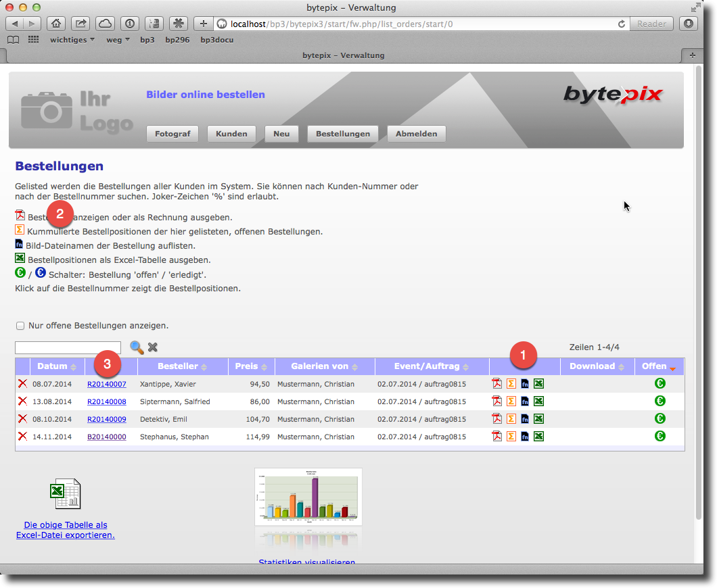Sort table by Event/Auftrag column
The image size is (717, 588).
[x=431, y=366]
